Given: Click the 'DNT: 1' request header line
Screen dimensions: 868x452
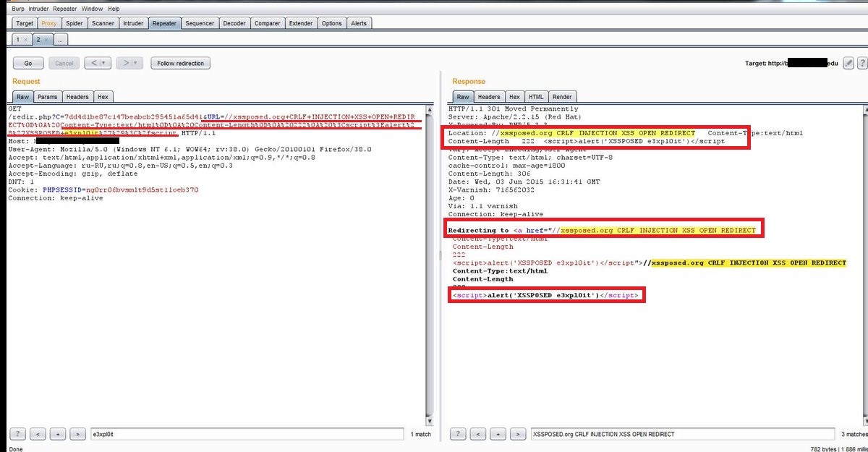Looking at the screenshot, I should 21,182.
